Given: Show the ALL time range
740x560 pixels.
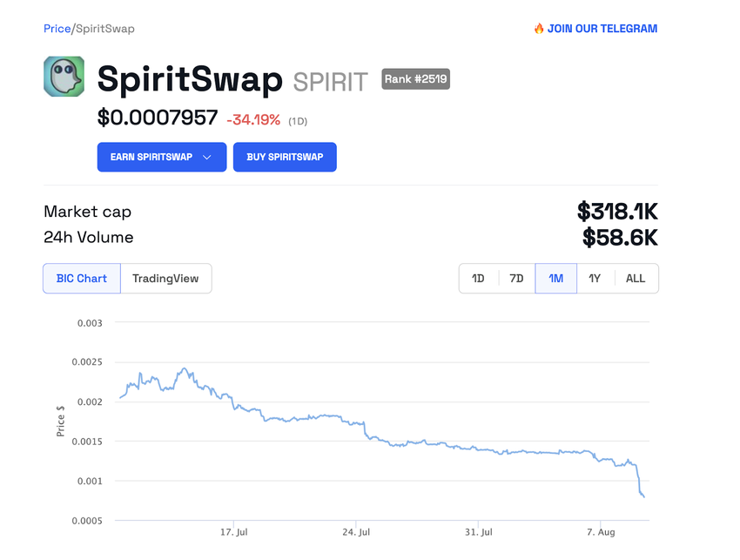Looking at the screenshot, I should 636,279.
